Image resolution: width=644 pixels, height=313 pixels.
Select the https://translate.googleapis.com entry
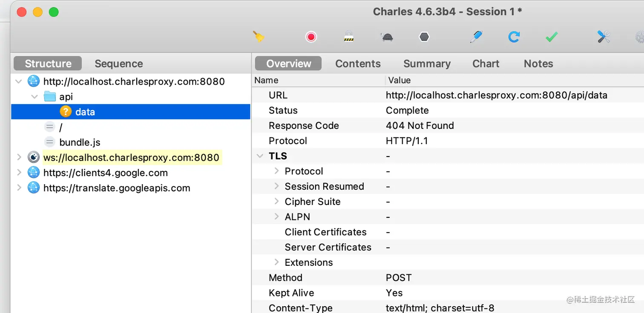117,188
